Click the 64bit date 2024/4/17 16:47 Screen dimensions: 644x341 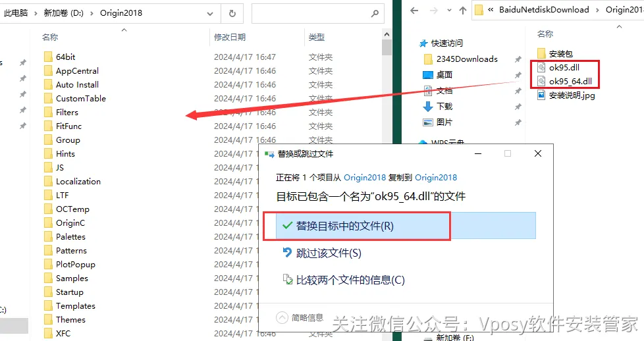tap(245, 57)
